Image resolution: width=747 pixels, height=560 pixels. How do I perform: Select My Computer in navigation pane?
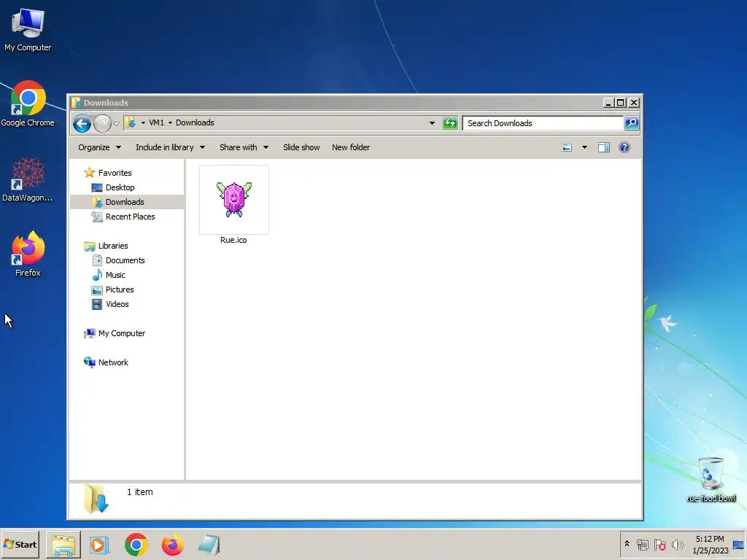[122, 334]
